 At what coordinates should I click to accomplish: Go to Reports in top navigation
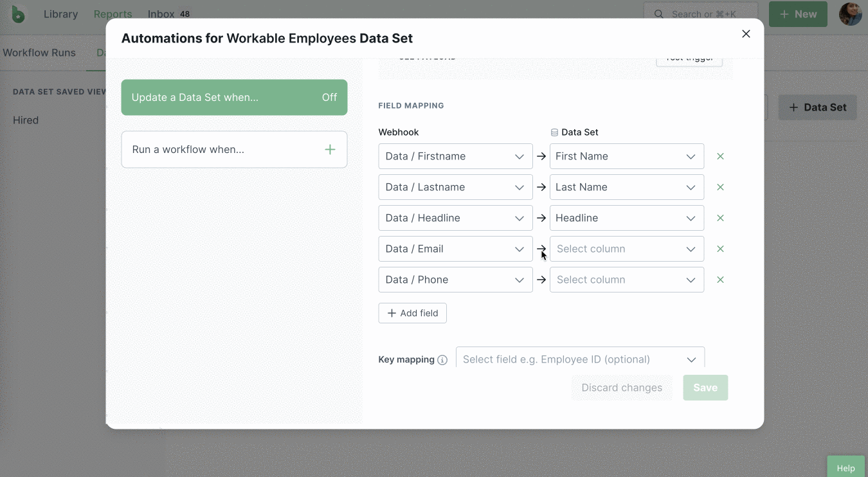[x=113, y=14]
